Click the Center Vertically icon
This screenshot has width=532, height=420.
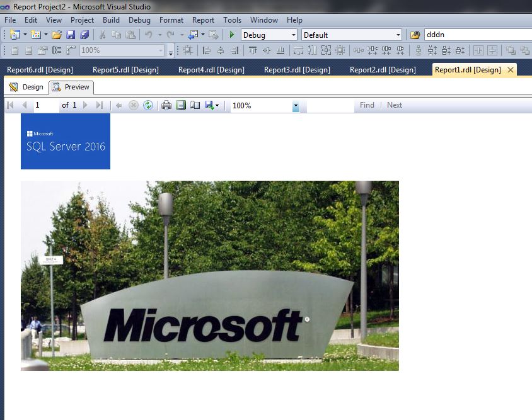492,50
